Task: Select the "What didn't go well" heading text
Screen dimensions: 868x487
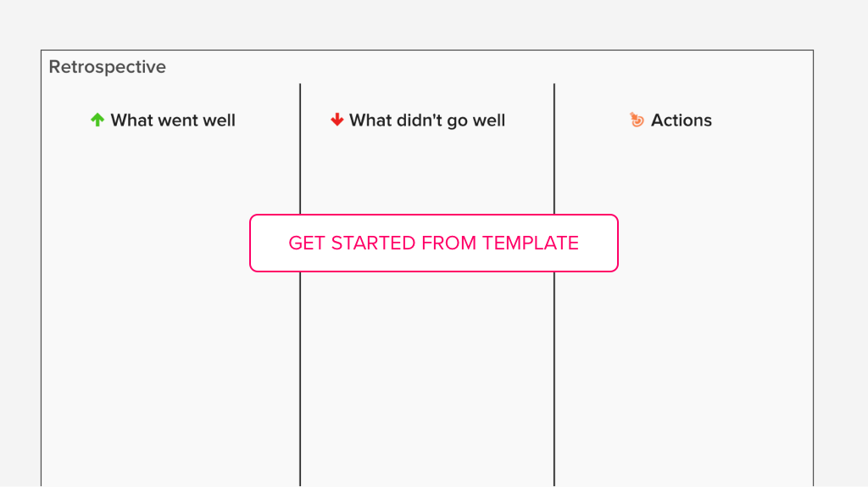Action: click(427, 120)
